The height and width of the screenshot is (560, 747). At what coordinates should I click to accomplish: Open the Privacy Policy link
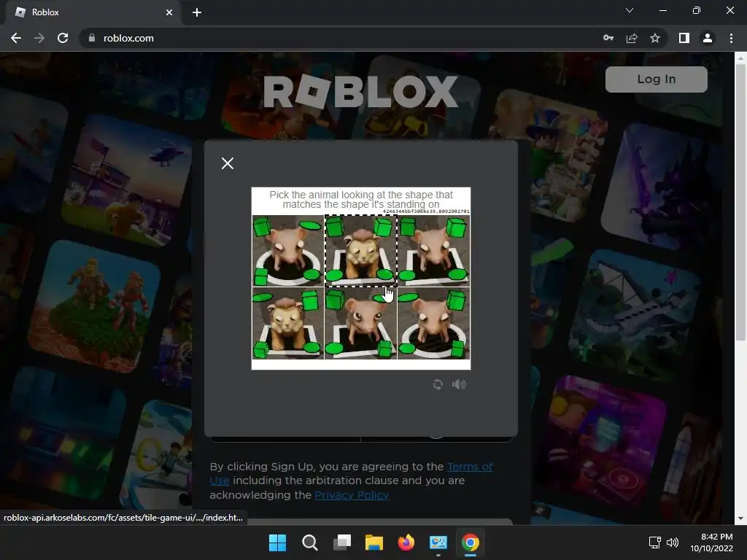point(352,495)
